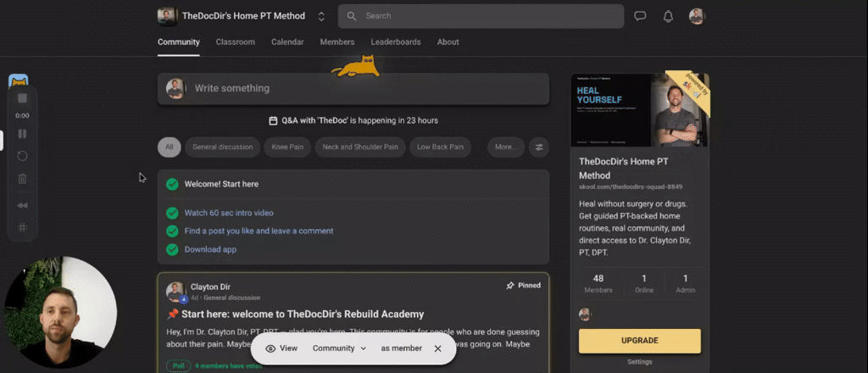
Task: Click the rewind icon in recorder toolbar
Action: click(22, 205)
